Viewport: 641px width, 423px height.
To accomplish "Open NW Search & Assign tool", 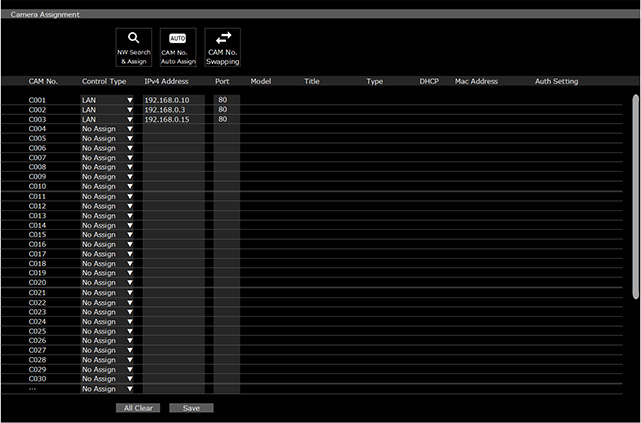I will 134,47.
